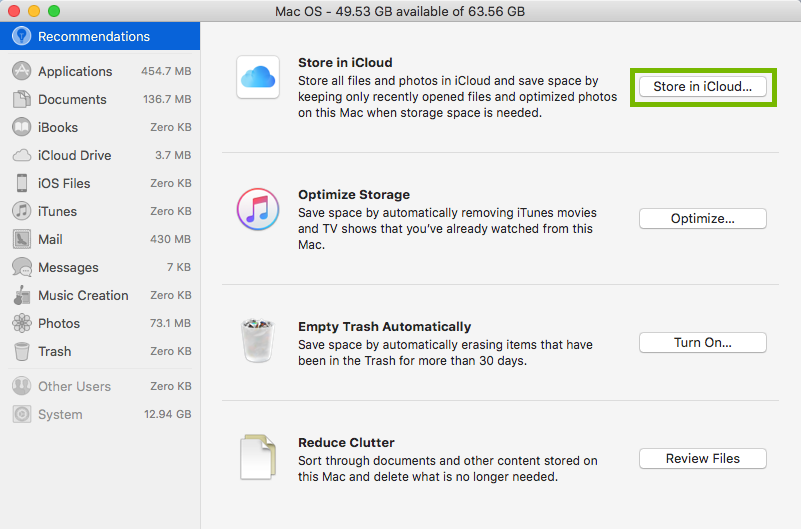Select the iTunes label in sidebar
The image size is (801, 529).
[x=57, y=211]
